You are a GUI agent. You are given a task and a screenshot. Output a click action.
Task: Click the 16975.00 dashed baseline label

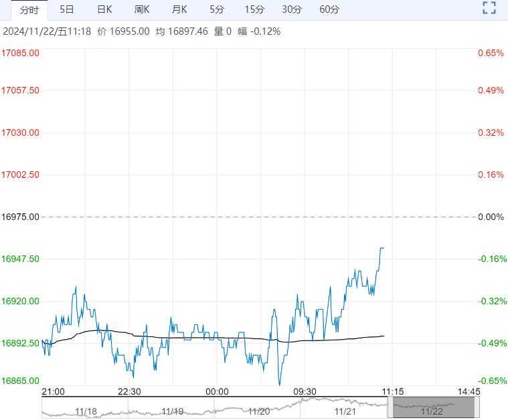(x=21, y=217)
